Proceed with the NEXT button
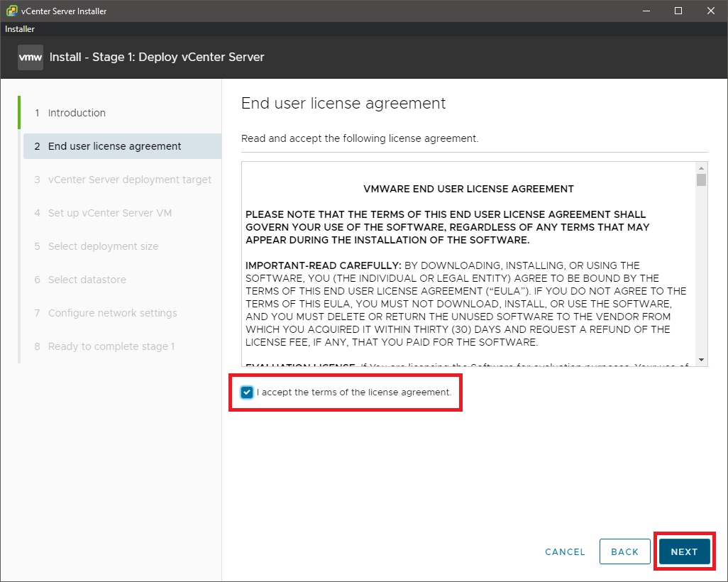The image size is (728, 582). (x=684, y=551)
